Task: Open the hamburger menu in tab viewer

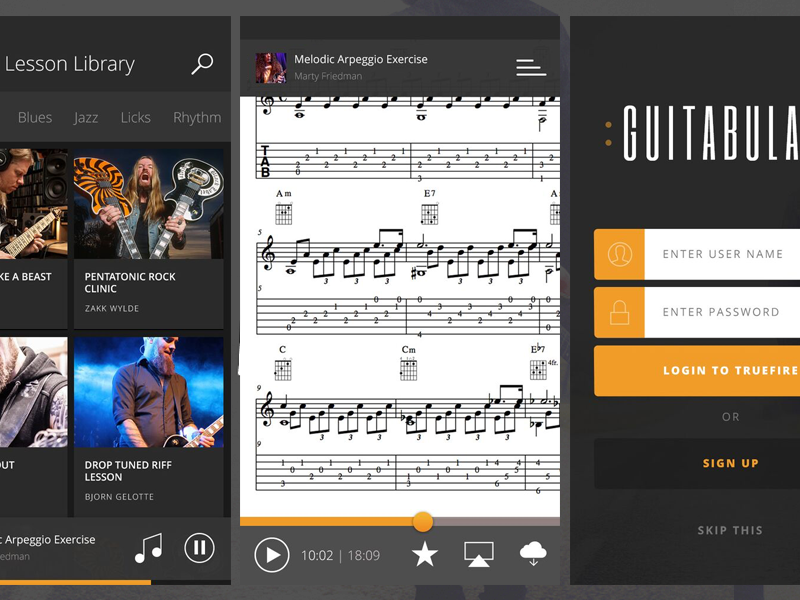Action: click(x=531, y=67)
